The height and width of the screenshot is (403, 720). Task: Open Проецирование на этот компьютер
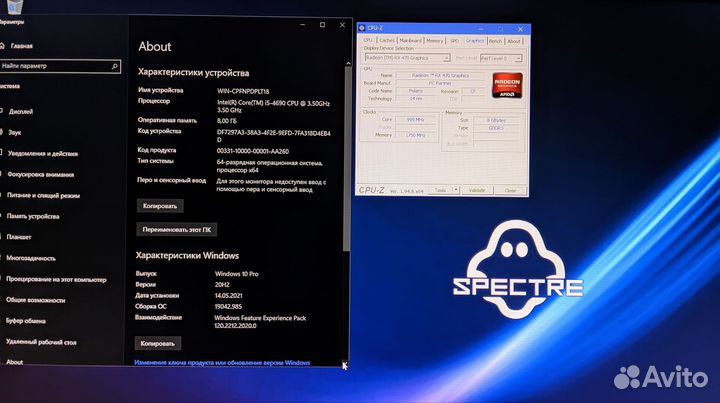pos(56,280)
